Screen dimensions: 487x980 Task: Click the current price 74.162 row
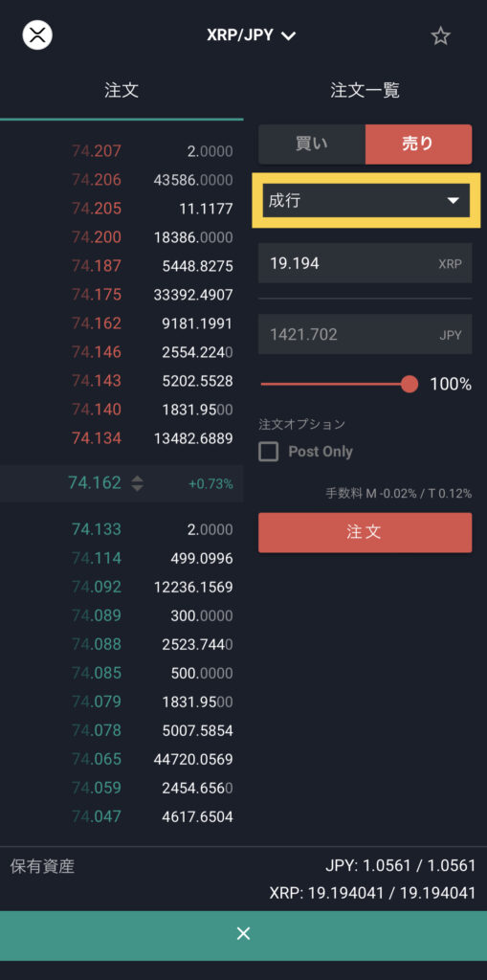tap(122, 483)
